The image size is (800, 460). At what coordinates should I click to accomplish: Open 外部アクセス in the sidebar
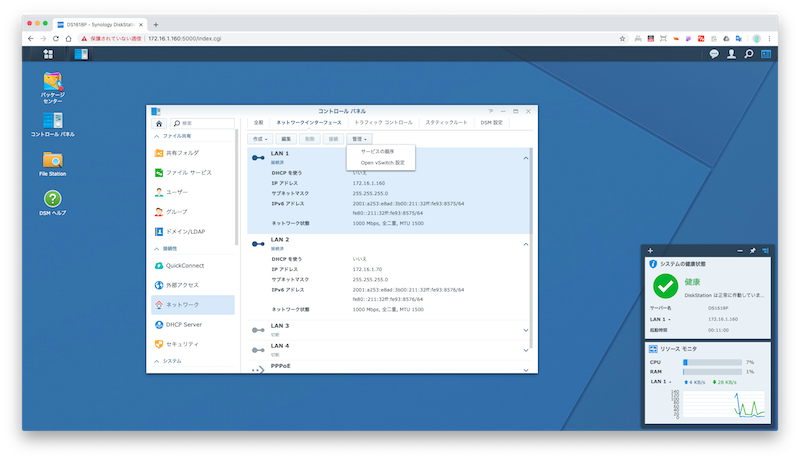tap(193, 285)
